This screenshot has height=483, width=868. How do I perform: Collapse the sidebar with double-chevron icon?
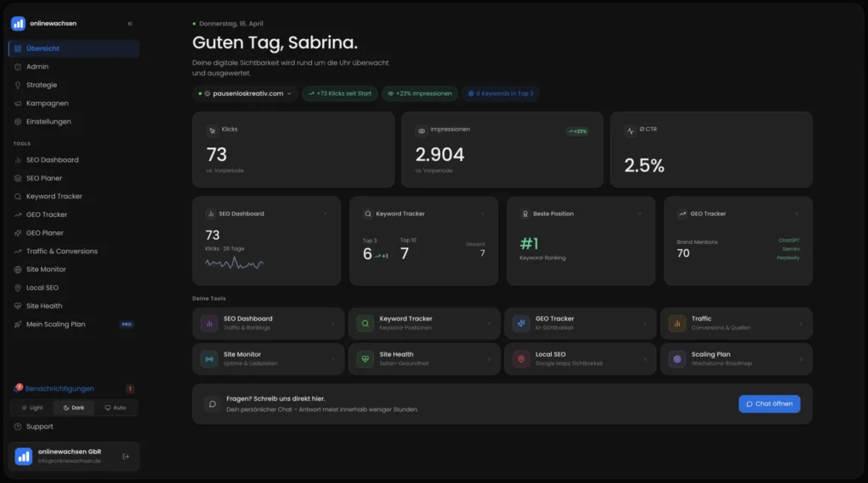[x=130, y=24]
